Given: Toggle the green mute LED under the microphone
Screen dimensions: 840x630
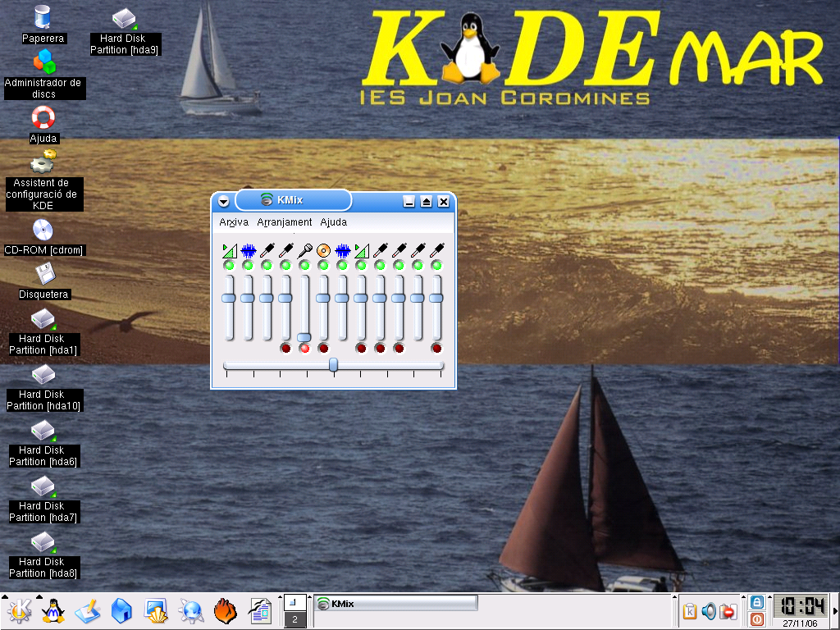Looking at the screenshot, I should point(304,265).
